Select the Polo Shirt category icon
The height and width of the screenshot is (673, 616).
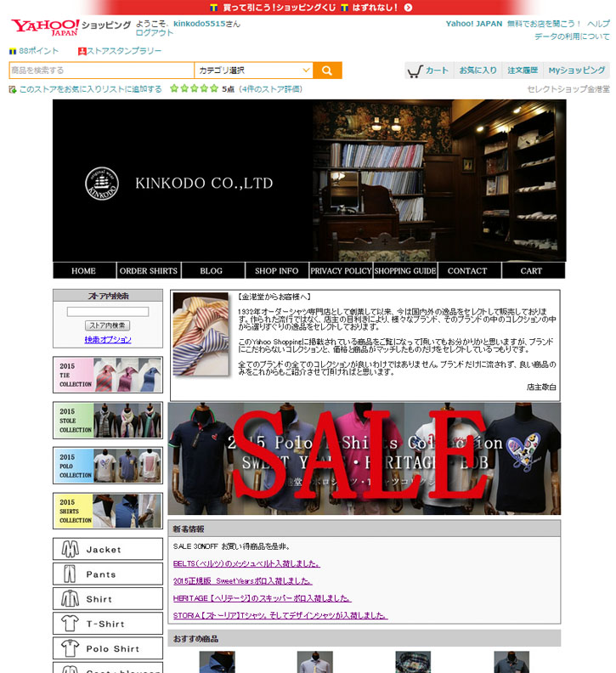tap(70, 648)
